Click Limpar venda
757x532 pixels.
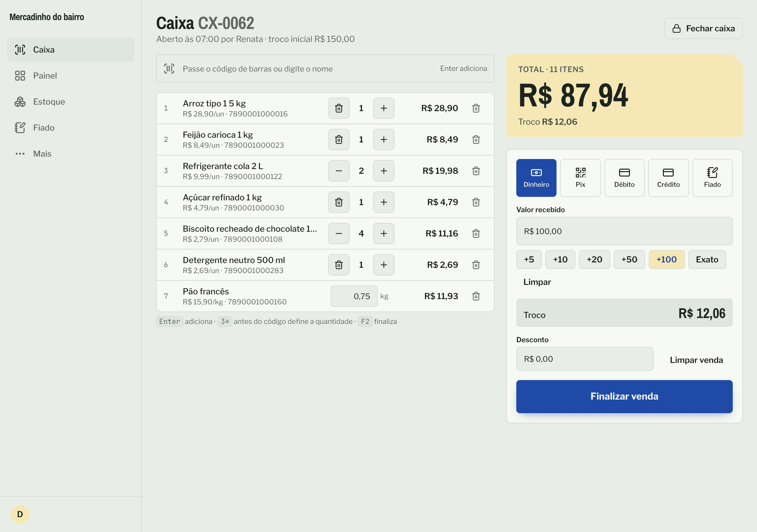pos(696,360)
